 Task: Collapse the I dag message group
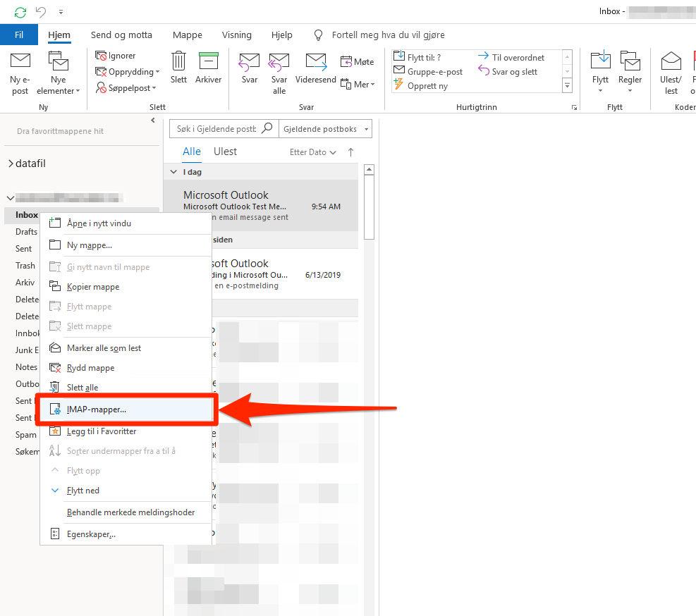[x=173, y=172]
